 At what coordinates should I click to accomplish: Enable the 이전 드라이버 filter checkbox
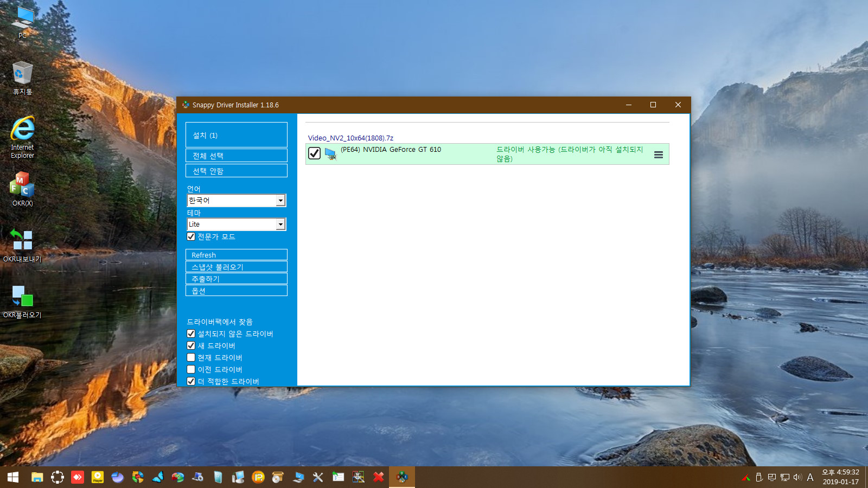(x=191, y=369)
